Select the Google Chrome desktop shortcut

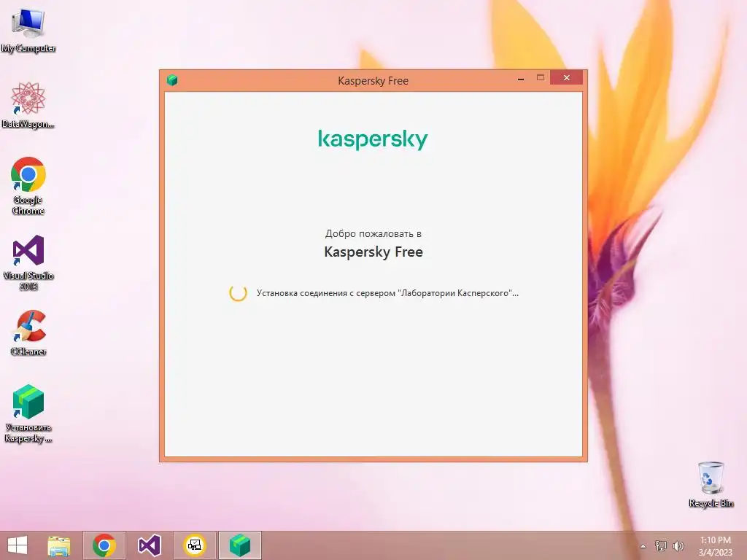click(28, 186)
